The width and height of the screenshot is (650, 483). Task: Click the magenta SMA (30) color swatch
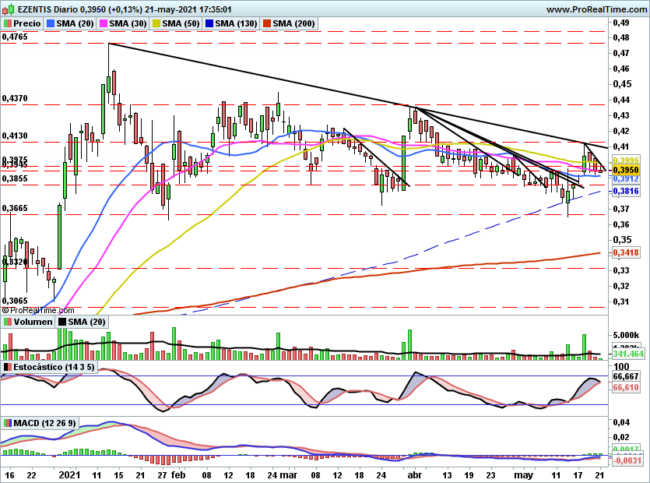click(x=104, y=24)
